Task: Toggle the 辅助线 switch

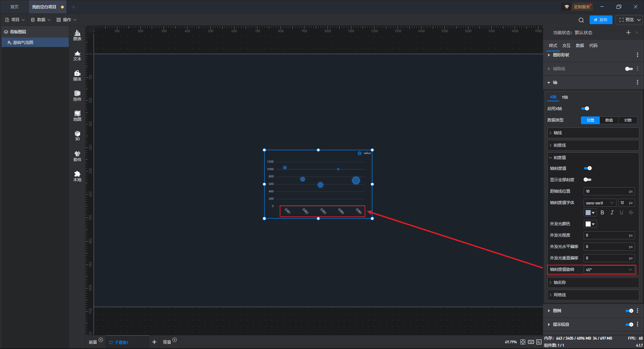Action: click(x=629, y=69)
